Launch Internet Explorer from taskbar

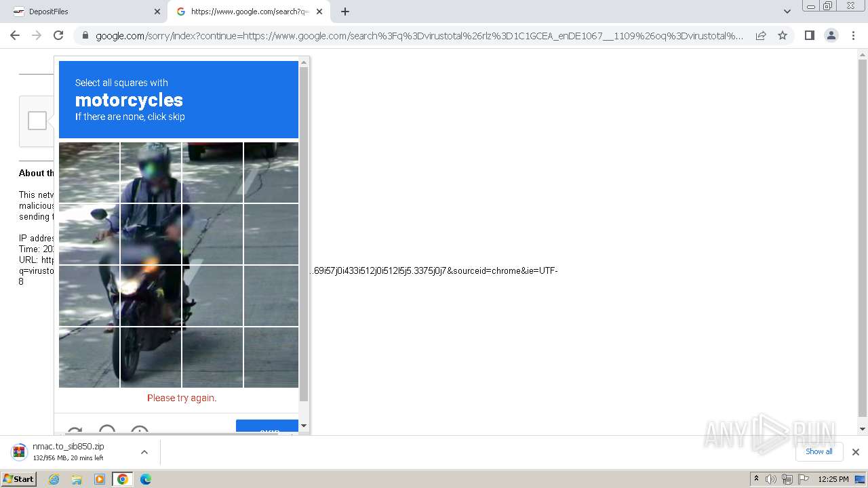pos(54,479)
